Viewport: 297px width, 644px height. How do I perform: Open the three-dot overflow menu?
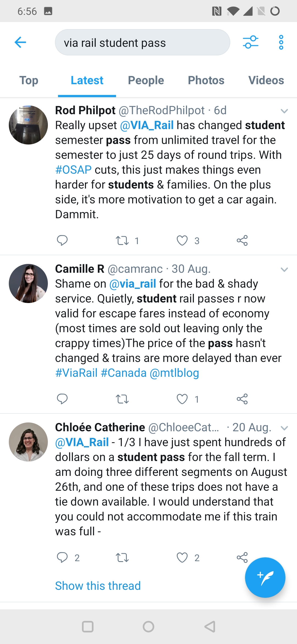click(x=281, y=42)
